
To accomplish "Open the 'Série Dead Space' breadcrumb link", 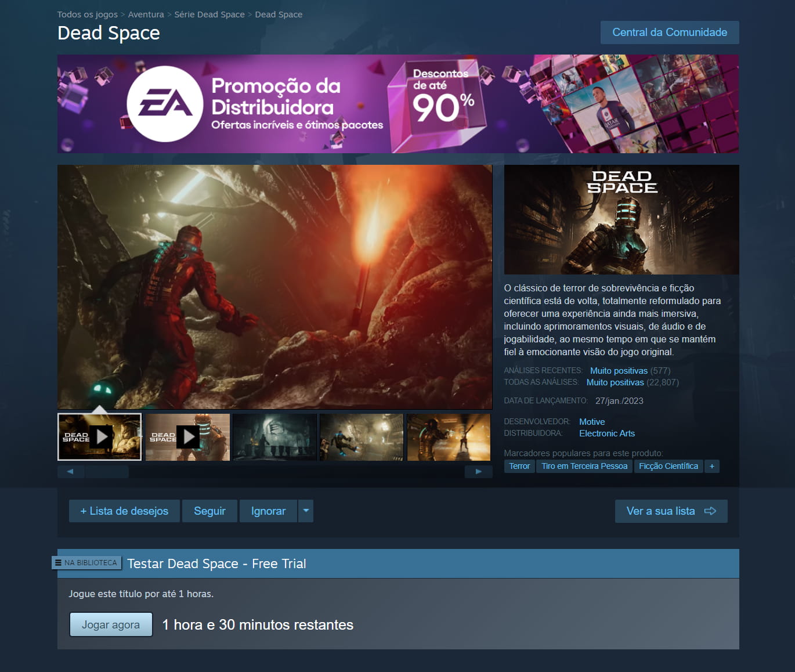I will pos(209,15).
